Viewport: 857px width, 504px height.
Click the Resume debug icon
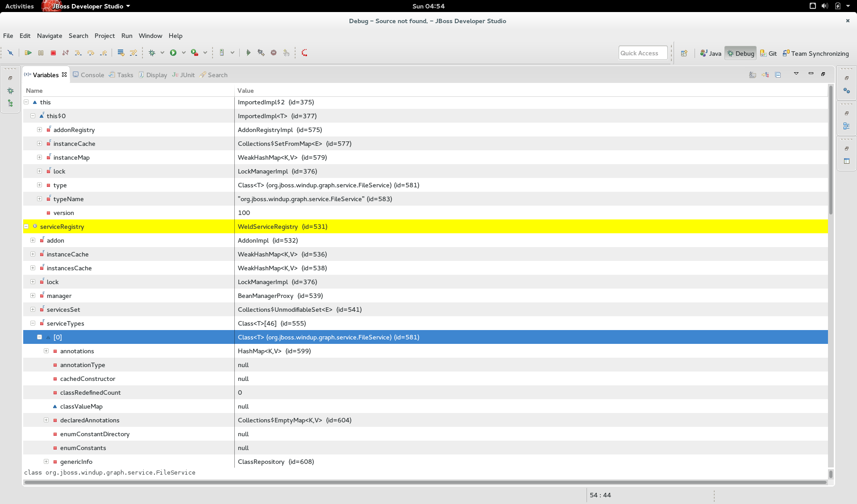tap(28, 53)
